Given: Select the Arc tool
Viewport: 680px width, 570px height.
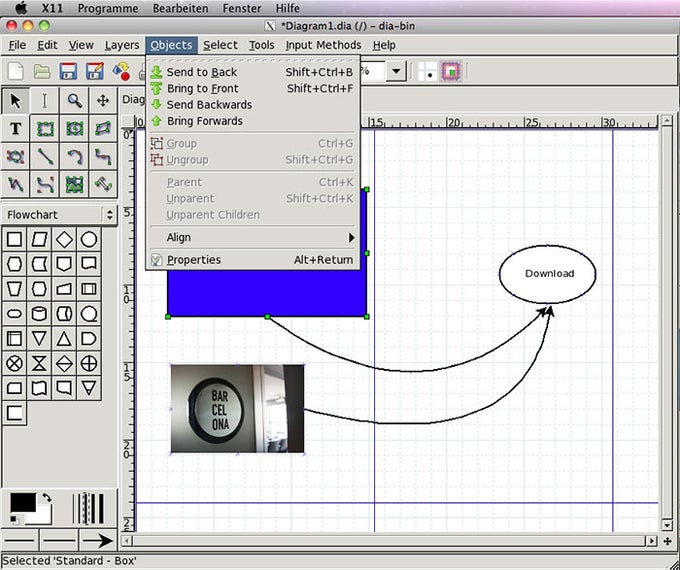Looking at the screenshot, I should (74, 157).
